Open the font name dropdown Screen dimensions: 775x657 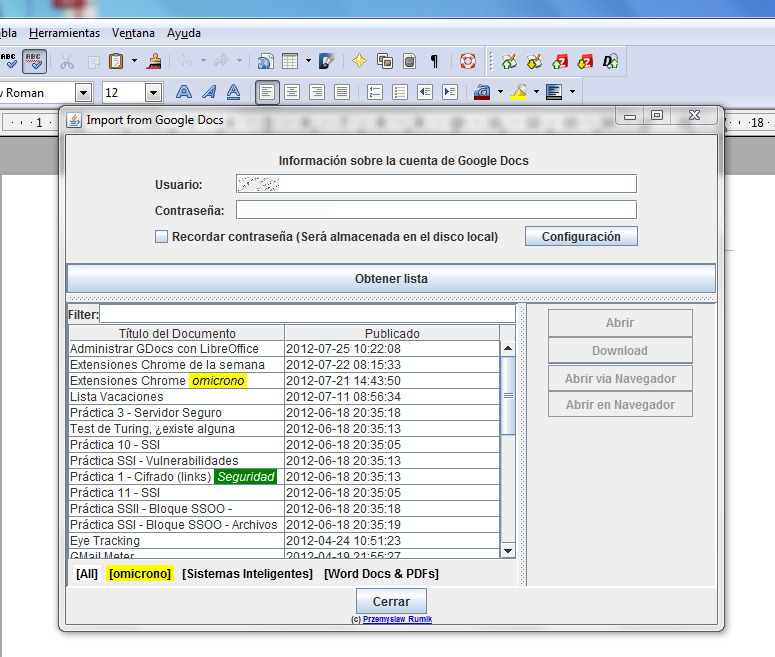(x=84, y=92)
